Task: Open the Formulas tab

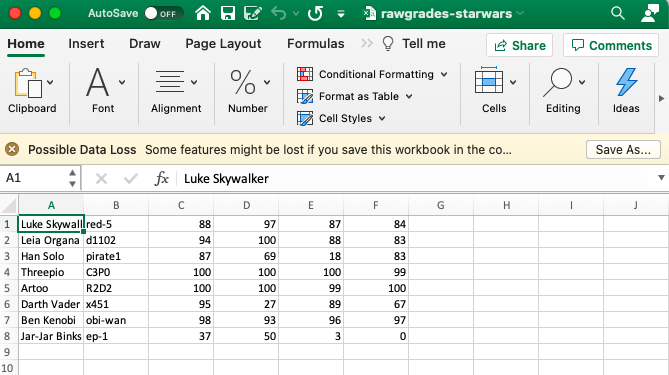Action: pos(315,44)
